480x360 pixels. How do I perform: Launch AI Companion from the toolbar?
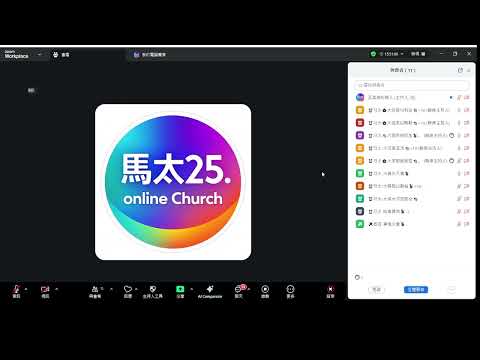[x=210, y=291]
